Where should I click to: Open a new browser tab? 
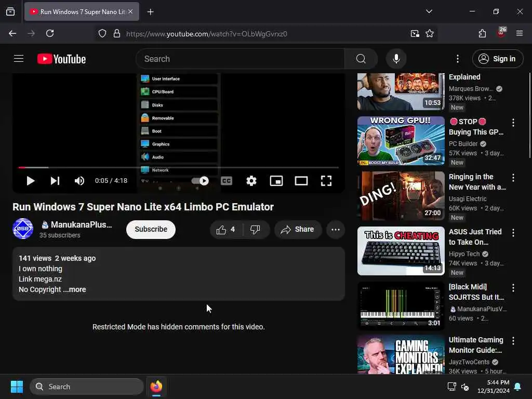[150, 12]
